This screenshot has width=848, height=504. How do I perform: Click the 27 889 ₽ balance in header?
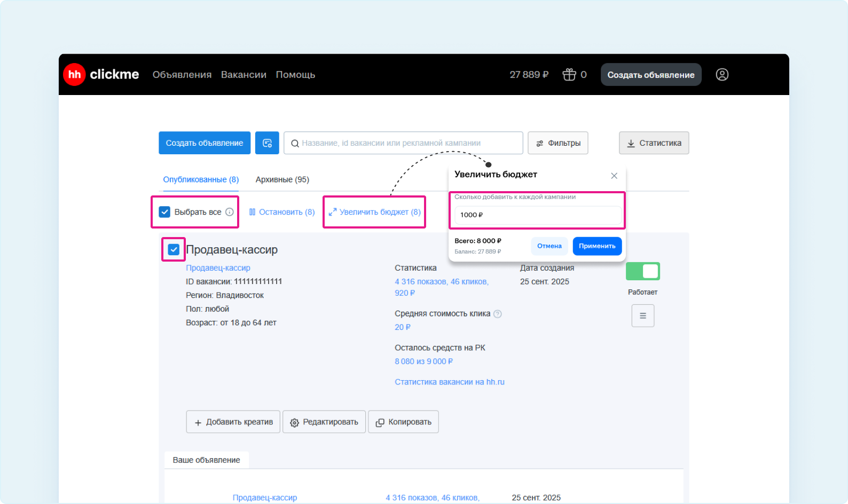pyautogui.click(x=529, y=75)
